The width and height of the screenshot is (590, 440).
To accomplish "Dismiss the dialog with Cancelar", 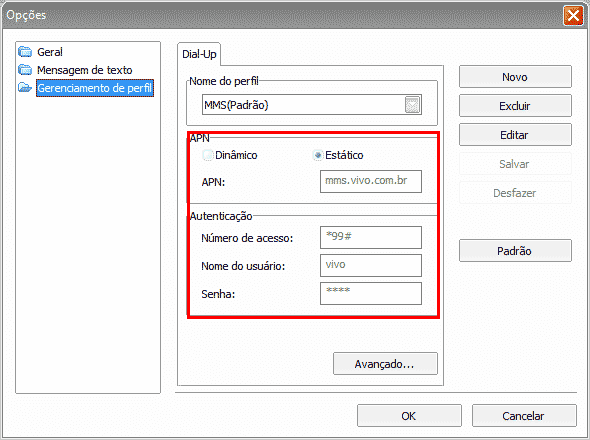I will [524, 416].
